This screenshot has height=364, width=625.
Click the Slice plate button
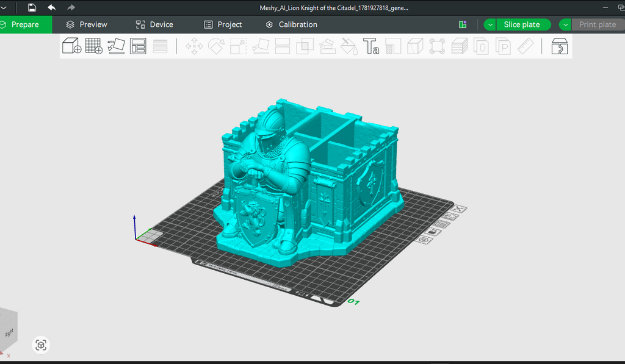pyautogui.click(x=523, y=24)
